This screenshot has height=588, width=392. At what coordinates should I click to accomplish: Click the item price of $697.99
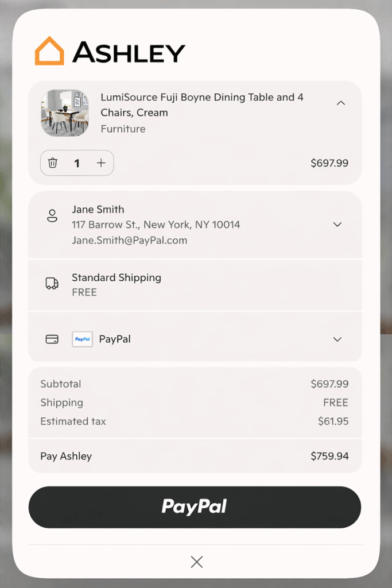pyautogui.click(x=329, y=163)
